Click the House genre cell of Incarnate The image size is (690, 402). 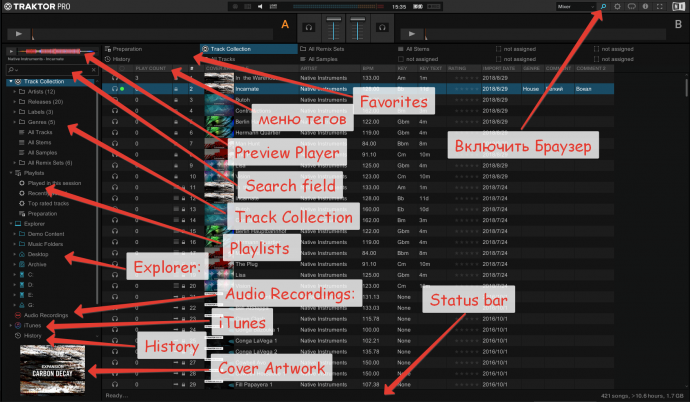(x=532, y=89)
